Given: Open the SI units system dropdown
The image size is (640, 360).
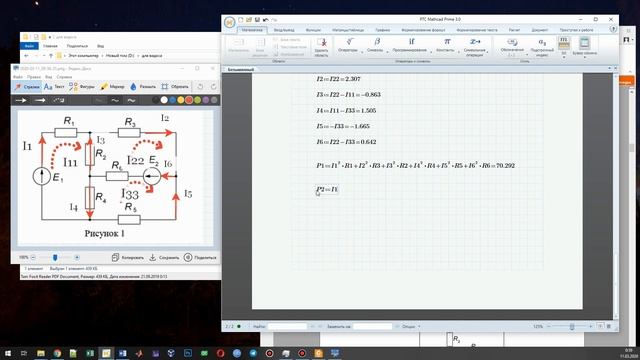Looking at the screenshot, I should (564, 47).
